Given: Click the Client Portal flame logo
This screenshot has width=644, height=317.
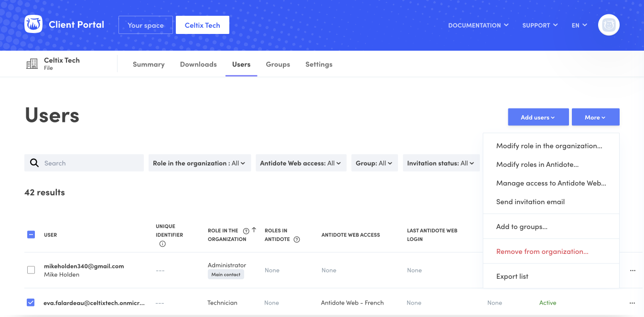Looking at the screenshot, I should pos(33,24).
